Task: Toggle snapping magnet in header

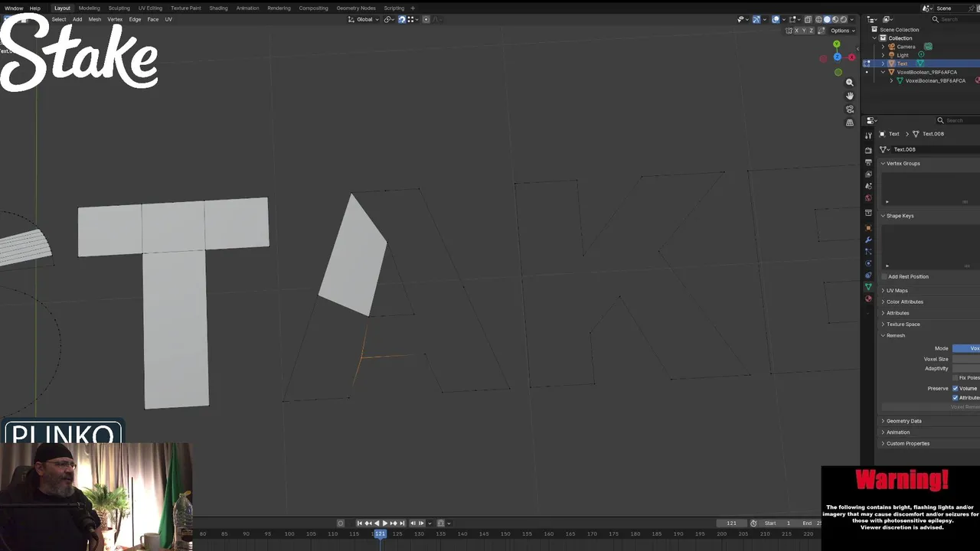Action: [x=402, y=19]
